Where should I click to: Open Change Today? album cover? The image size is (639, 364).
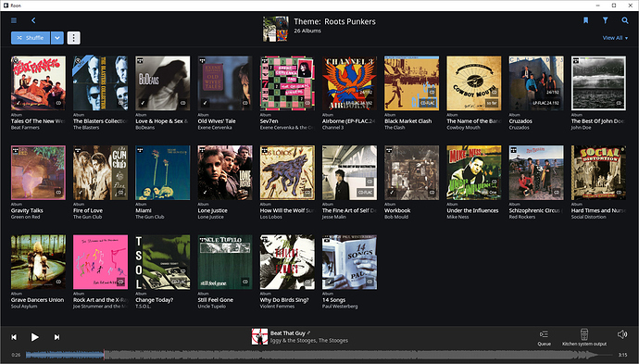click(163, 262)
